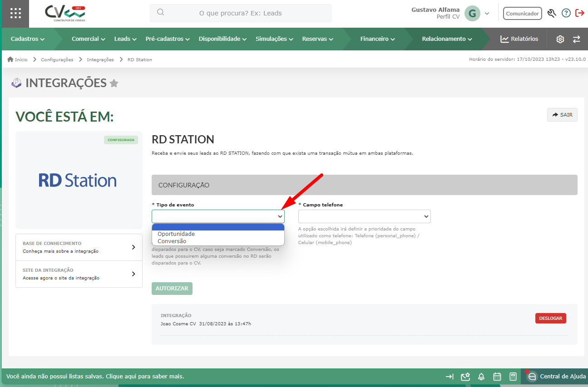This screenshot has width=588, height=387.
Task: Open the calendar icon in footer
Action: [497, 377]
